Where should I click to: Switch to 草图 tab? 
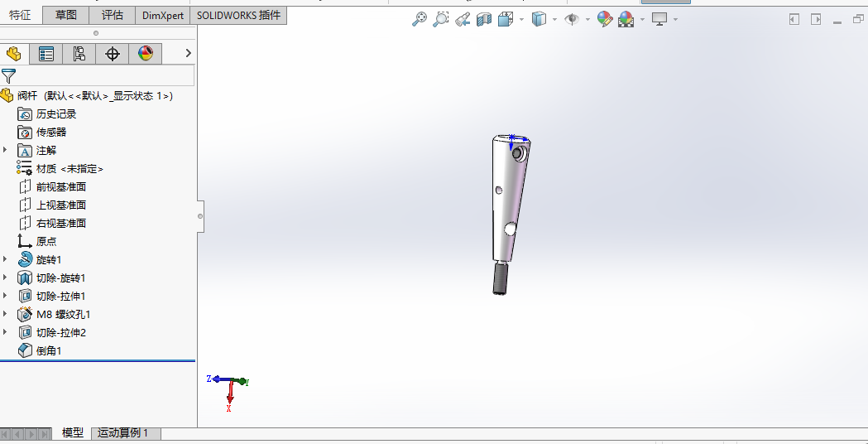pyautogui.click(x=66, y=15)
